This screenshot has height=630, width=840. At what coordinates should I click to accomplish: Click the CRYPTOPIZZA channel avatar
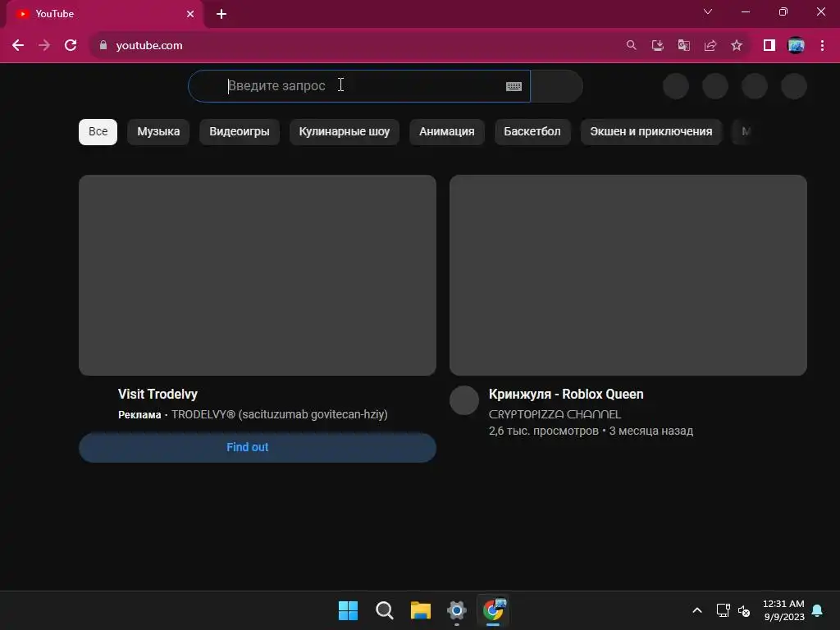click(464, 400)
